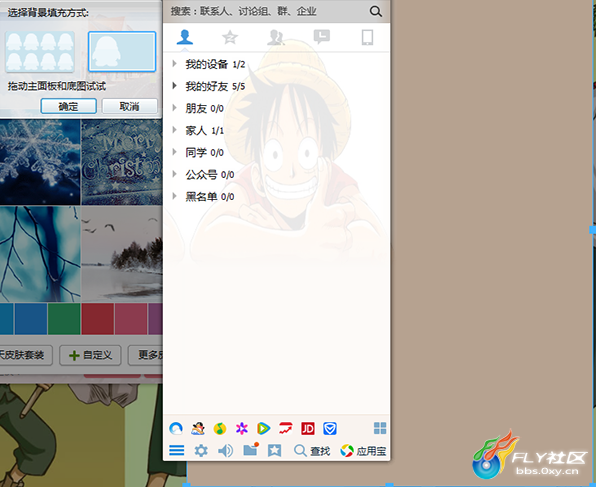Image resolution: width=596 pixels, height=487 pixels.
Task: Open the QQ Music icon
Action: [x=220, y=428]
